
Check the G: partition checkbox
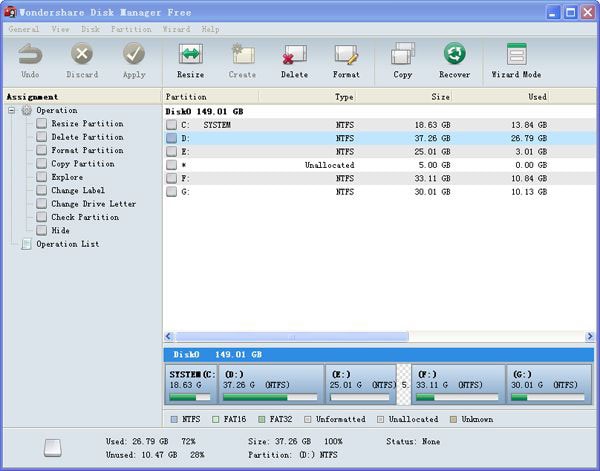click(171, 192)
